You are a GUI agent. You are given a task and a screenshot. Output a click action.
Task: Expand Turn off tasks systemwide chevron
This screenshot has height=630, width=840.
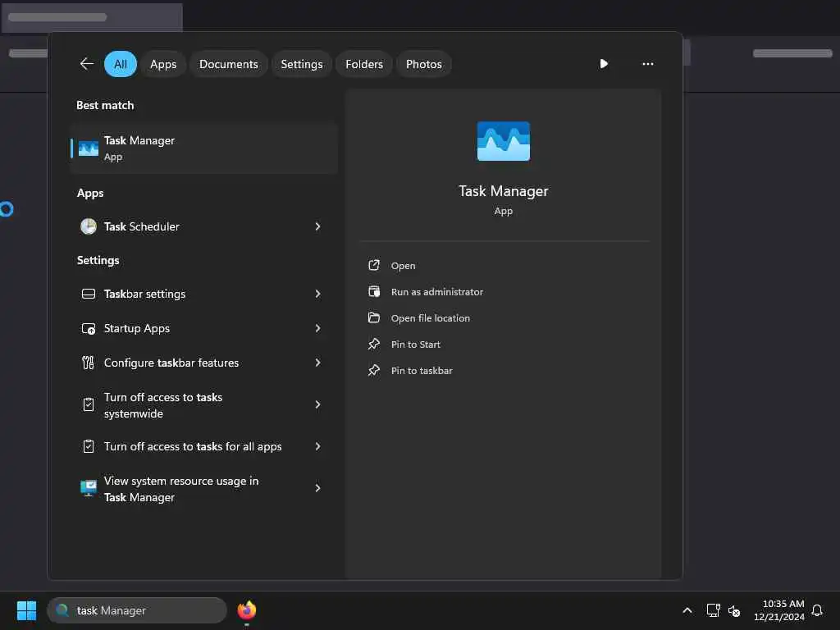pos(317,404)
